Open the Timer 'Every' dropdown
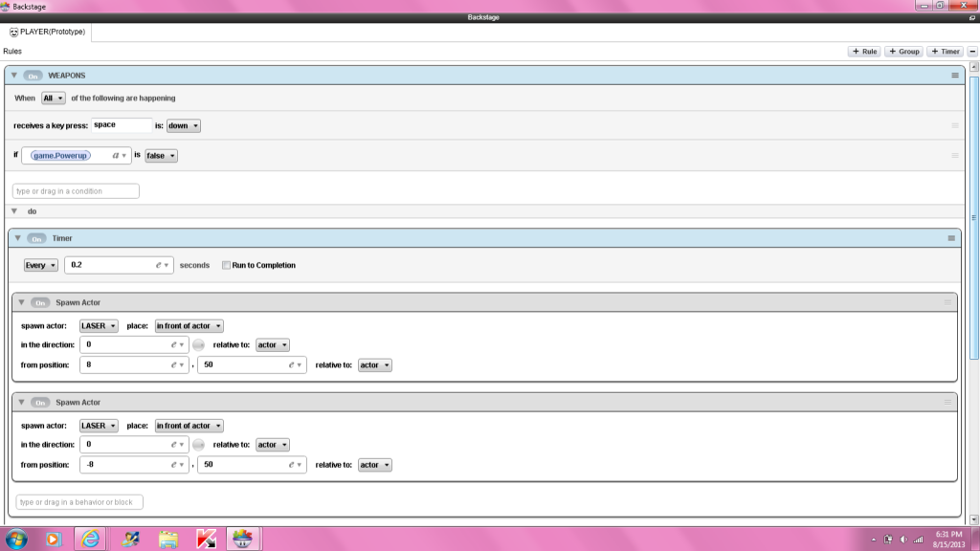Viewport: 980px width, 551px height. click(40, 265)
